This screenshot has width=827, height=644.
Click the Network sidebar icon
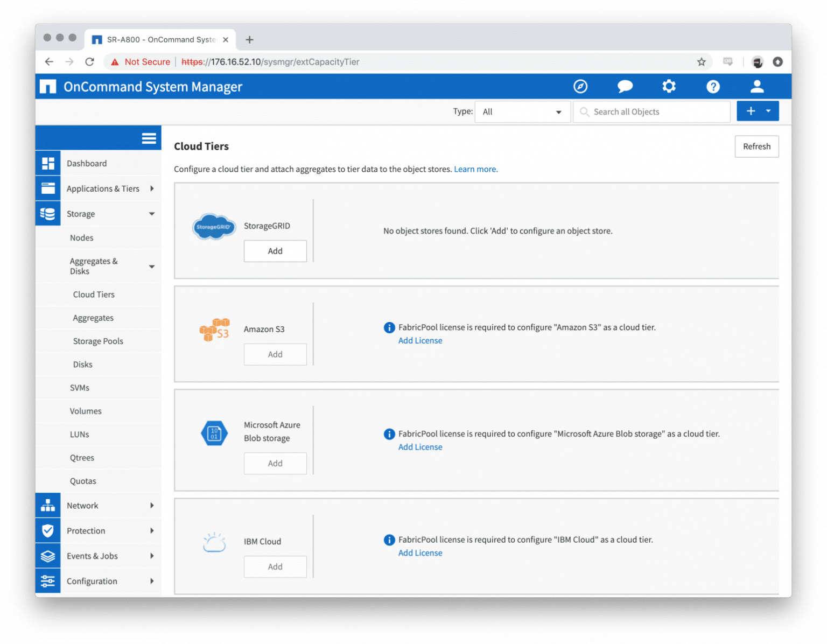(48, 506)
